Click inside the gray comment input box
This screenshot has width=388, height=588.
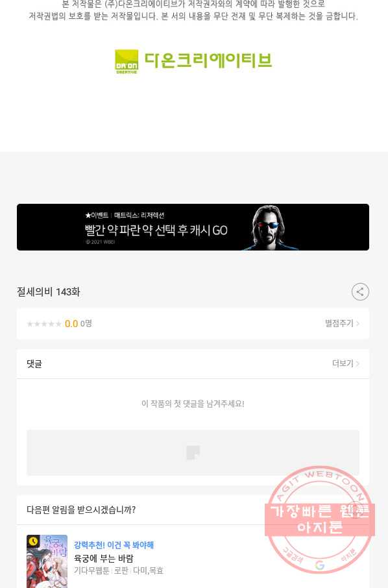coord(193,452)
